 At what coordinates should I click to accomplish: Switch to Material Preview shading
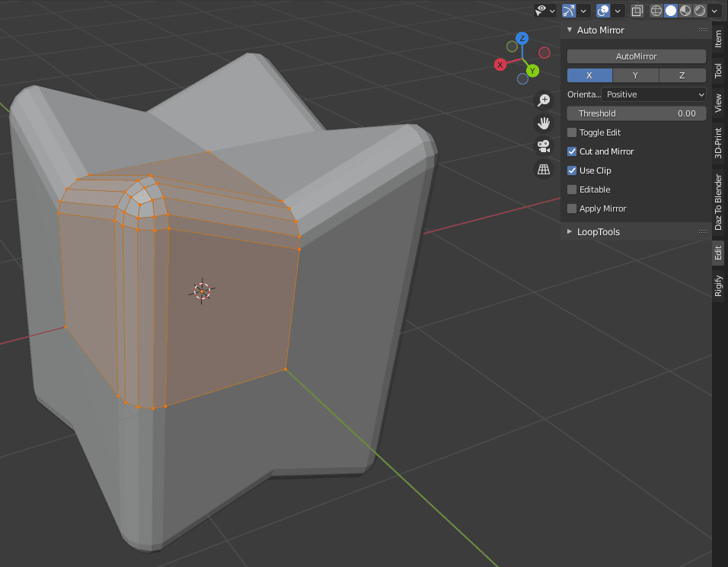(x=684, y=10)
